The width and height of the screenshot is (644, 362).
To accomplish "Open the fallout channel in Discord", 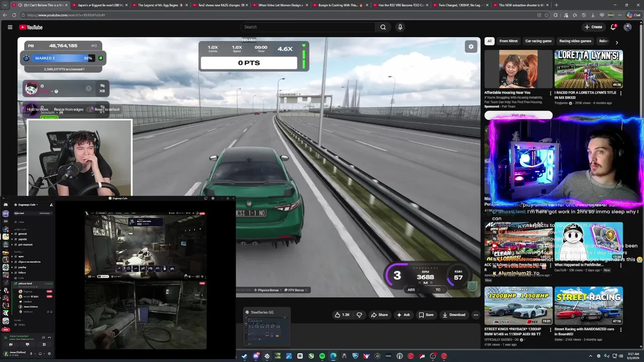I will tap(22, 273).
